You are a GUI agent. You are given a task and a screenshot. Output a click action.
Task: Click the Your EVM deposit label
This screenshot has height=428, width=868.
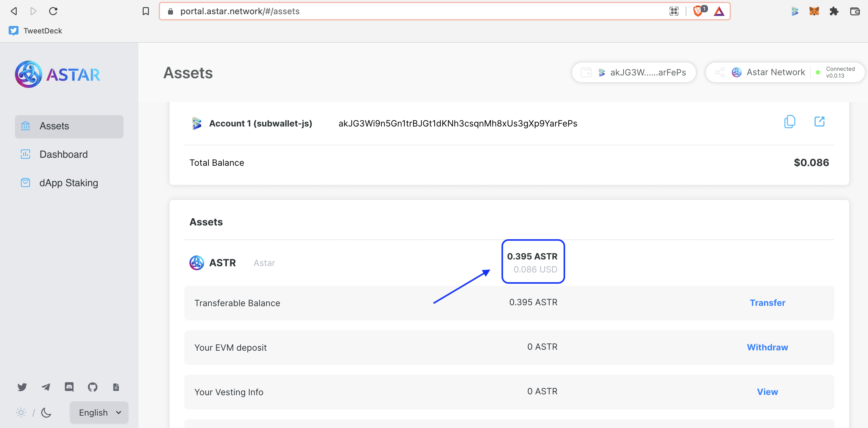pyautogui.click(x=230, y=347)
